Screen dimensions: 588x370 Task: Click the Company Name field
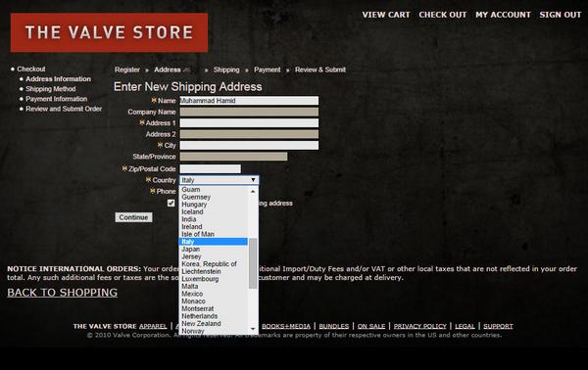249,112
